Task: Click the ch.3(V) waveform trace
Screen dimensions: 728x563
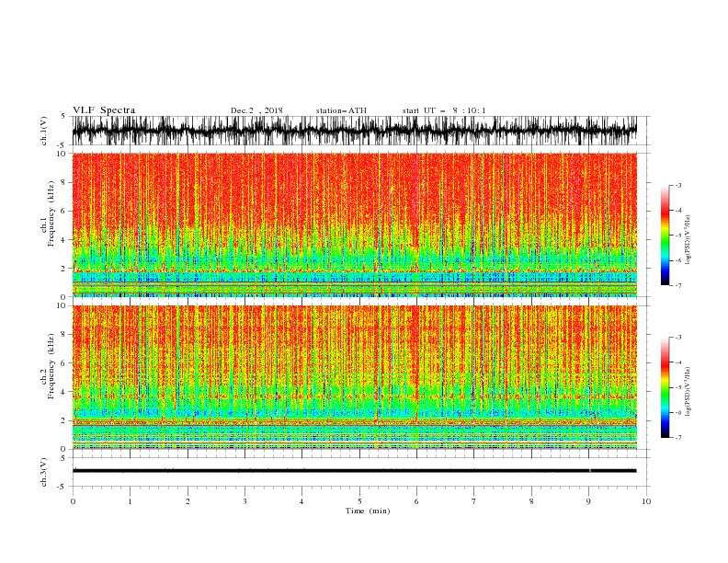Action: [x=355, y=471]
